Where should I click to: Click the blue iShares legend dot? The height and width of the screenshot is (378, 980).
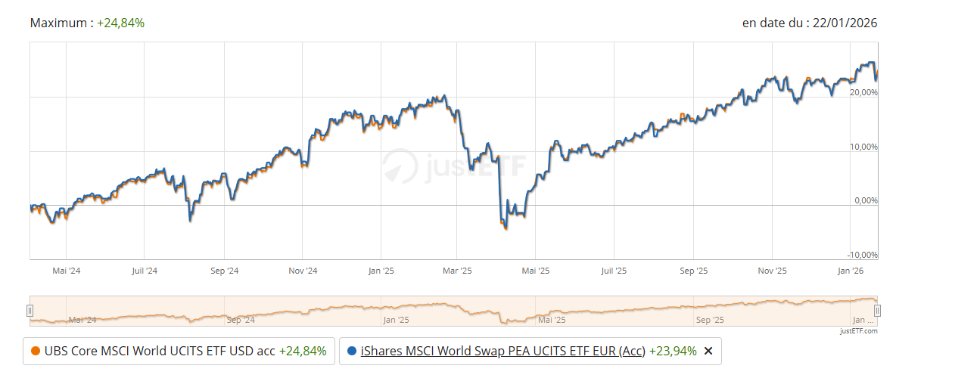click(x=352, y=351)
